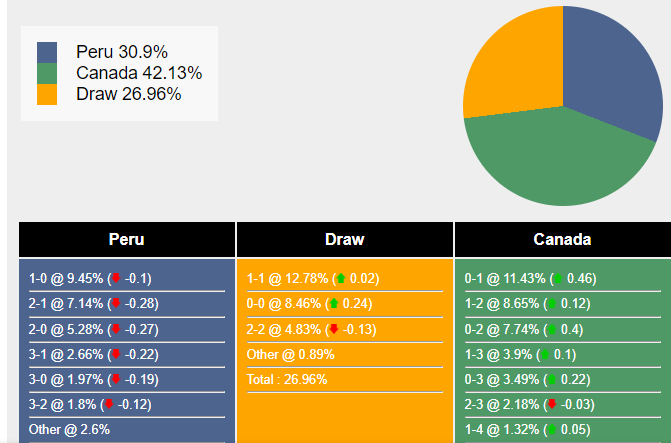Click the green up arrow beside 1-1 @ 12.78%
Image resolution: width=671 pixels, height=443 pixels.
point(340,279)
